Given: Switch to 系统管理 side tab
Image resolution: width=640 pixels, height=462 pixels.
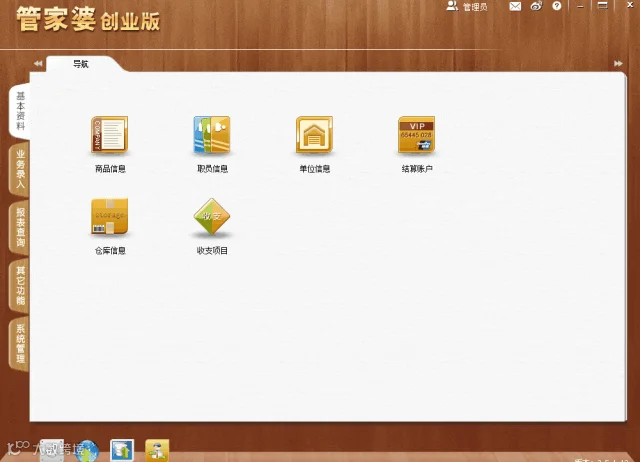Looking at the screenshot, I should coord(20,344).
